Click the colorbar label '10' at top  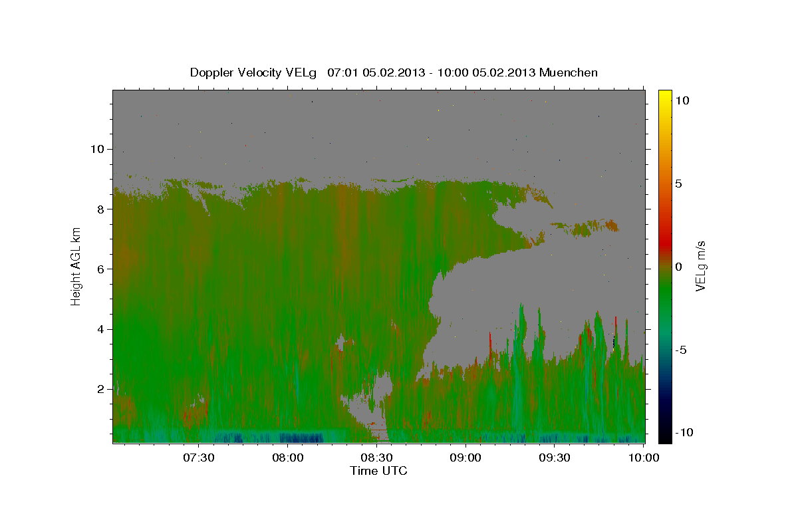[682, 100]
